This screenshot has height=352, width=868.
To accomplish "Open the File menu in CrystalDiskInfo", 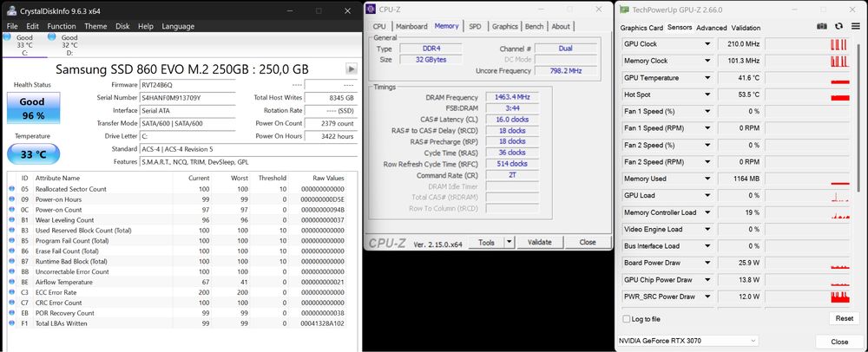I will point(12,26).
